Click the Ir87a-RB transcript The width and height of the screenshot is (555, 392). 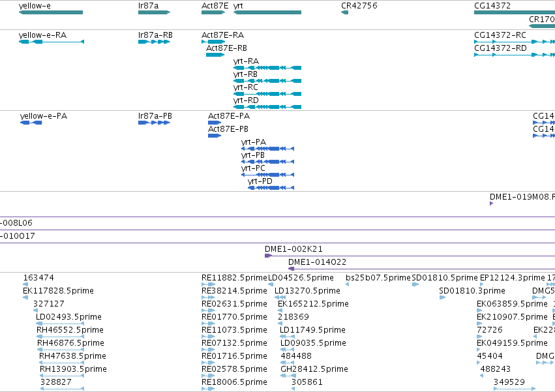[x=155, y=42]
